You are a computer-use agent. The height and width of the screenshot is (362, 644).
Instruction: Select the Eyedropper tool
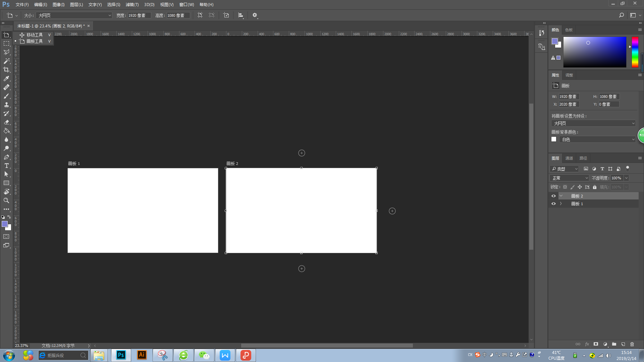click(x=6, y=78)
